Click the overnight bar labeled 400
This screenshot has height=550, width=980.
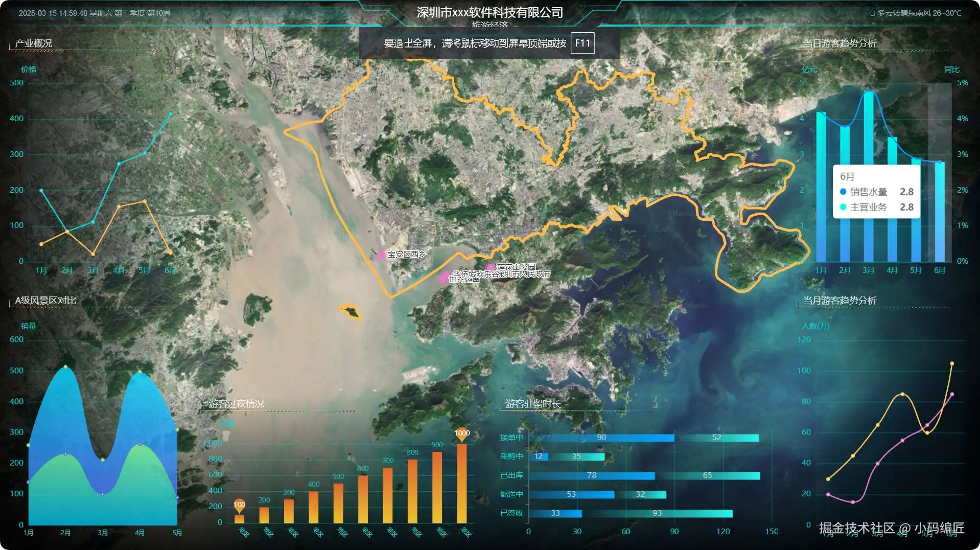[x=313, y=507]
